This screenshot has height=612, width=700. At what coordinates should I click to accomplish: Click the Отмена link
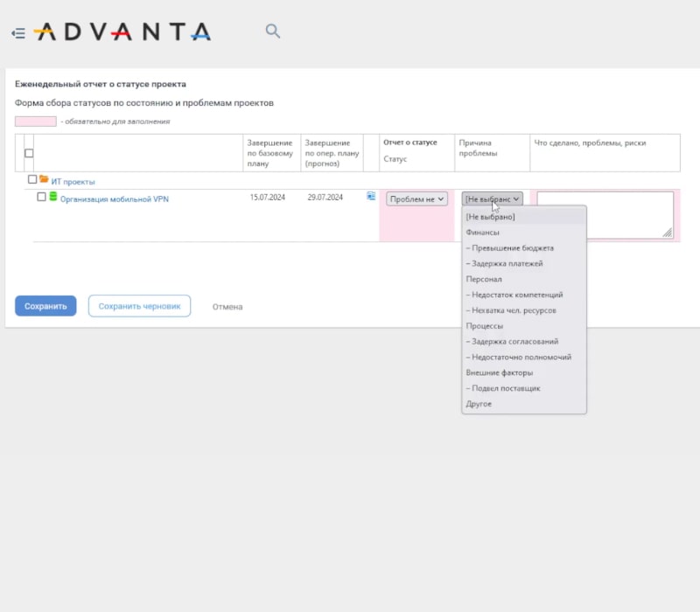(x=227, y=307)
